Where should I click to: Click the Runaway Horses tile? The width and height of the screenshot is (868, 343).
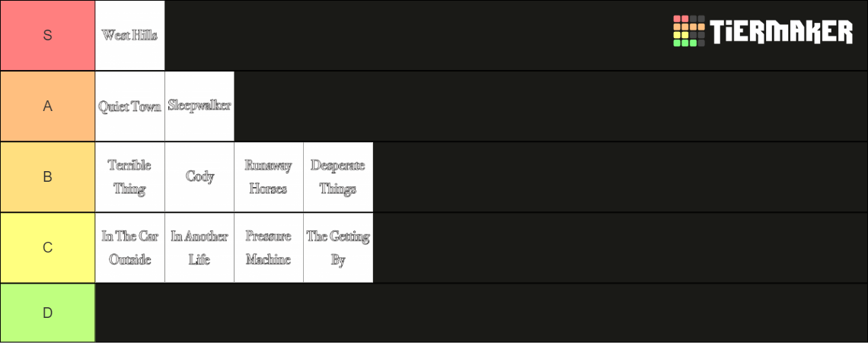click(x=269, y=177)
